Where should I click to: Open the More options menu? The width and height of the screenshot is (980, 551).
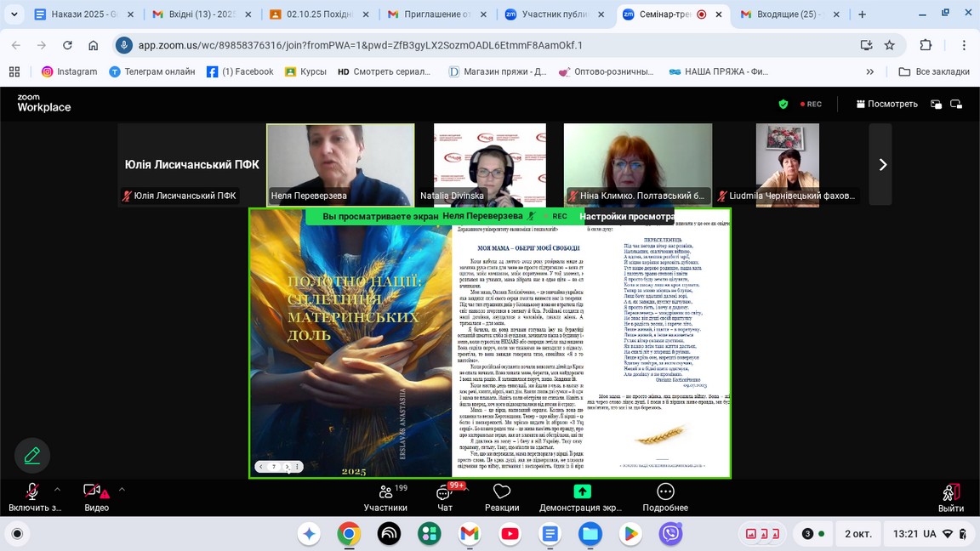665,497
